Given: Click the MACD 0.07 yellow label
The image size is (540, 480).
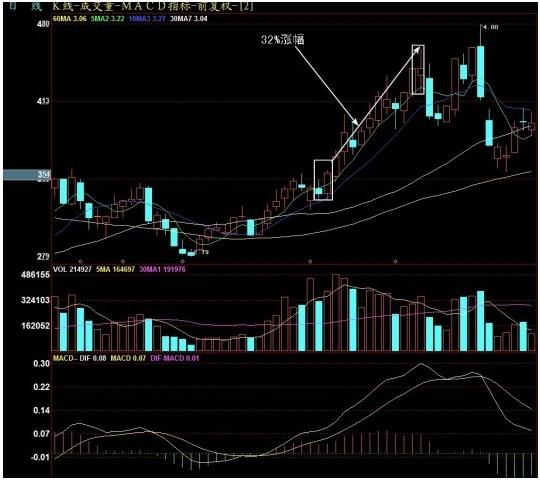Looking at the screenshot, I should coord(128,358).
